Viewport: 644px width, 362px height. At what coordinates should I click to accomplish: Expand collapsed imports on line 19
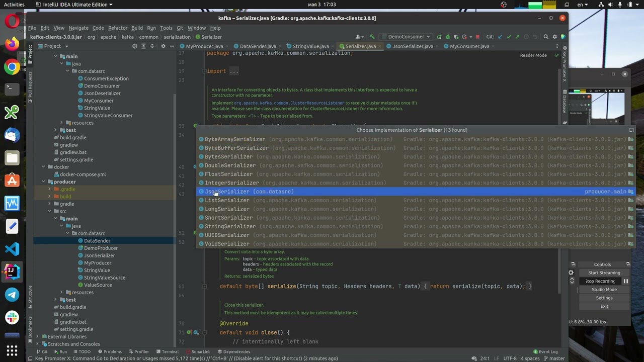(233, 71)
